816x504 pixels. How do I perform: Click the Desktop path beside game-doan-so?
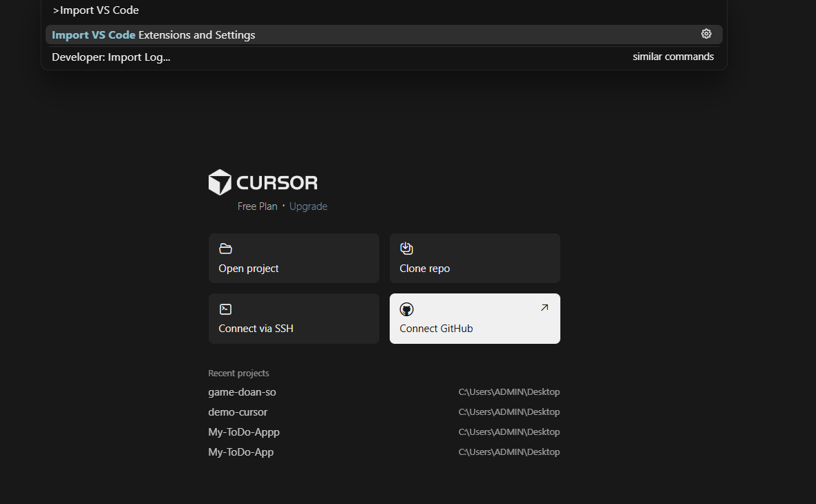[509, 391]
